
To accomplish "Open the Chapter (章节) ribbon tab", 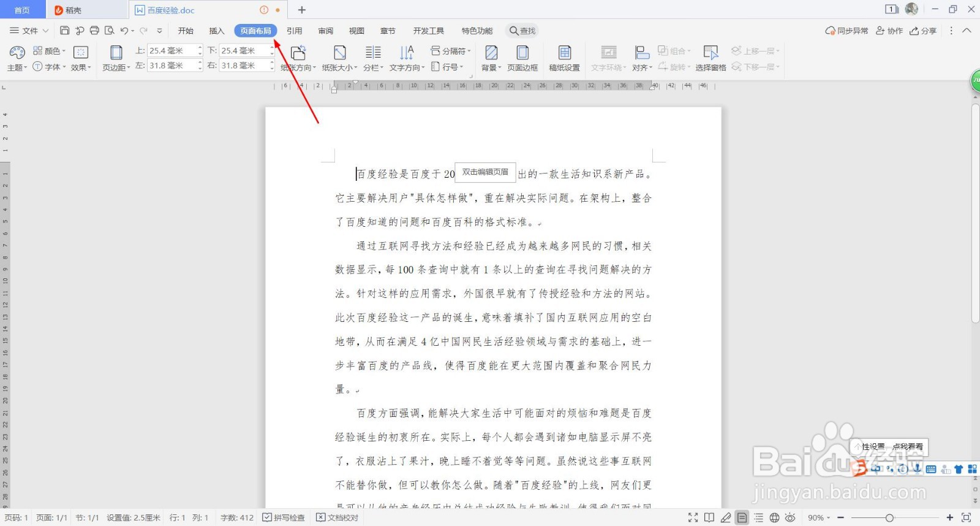I will [x=388, y=31].
